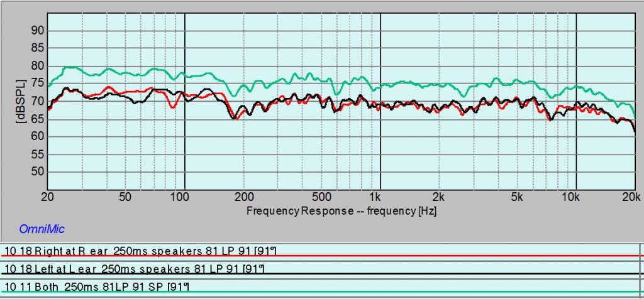The height and width of the screenshot is (299, 644).
Task: Click the OmniMic logo text
Action: pyautogui.click(x=42, y=229)
